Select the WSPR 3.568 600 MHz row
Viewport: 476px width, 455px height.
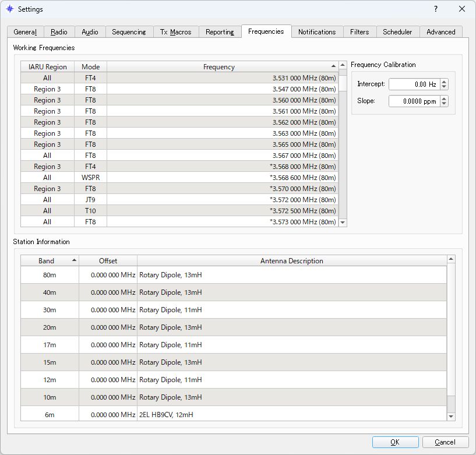pyautogui.click(x=175, y=177)
